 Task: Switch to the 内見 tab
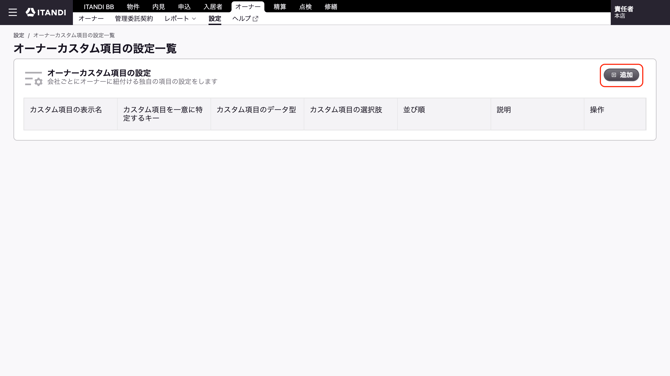tap(159, 7)
